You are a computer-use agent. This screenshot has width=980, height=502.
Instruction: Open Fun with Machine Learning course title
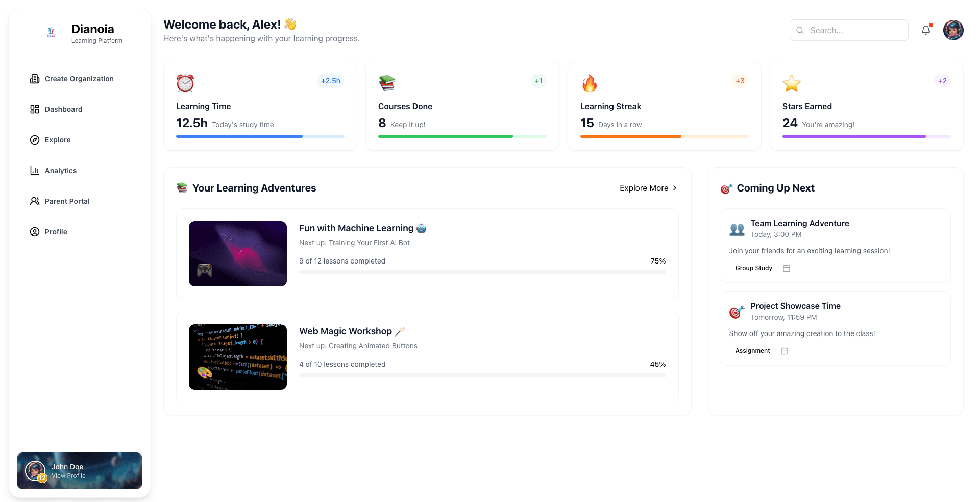356,228
